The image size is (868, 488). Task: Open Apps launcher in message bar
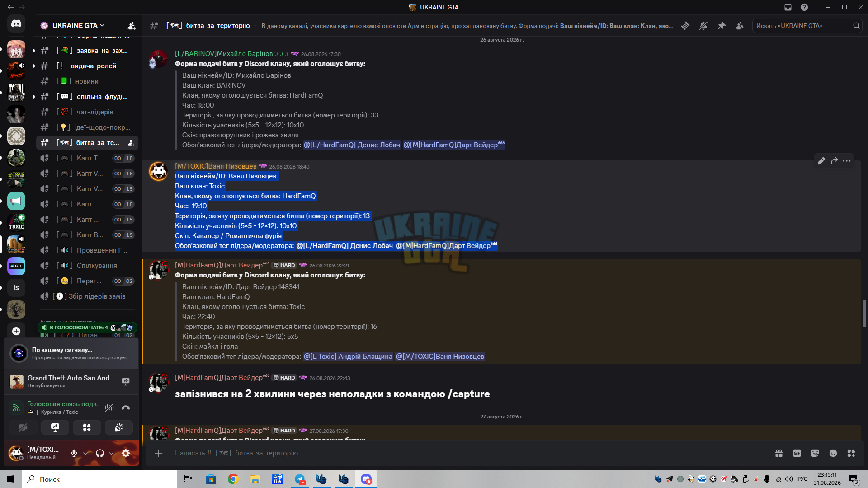(x=851, y=453)
